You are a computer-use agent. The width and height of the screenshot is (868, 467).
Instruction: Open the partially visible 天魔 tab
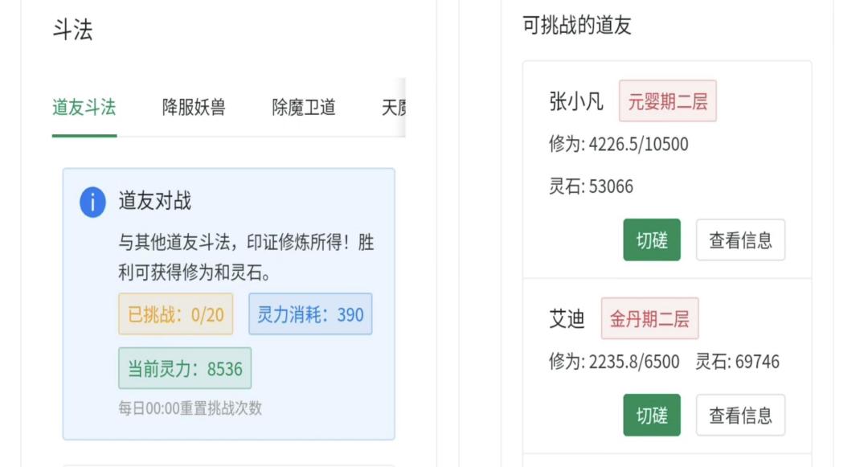point(394,108)
